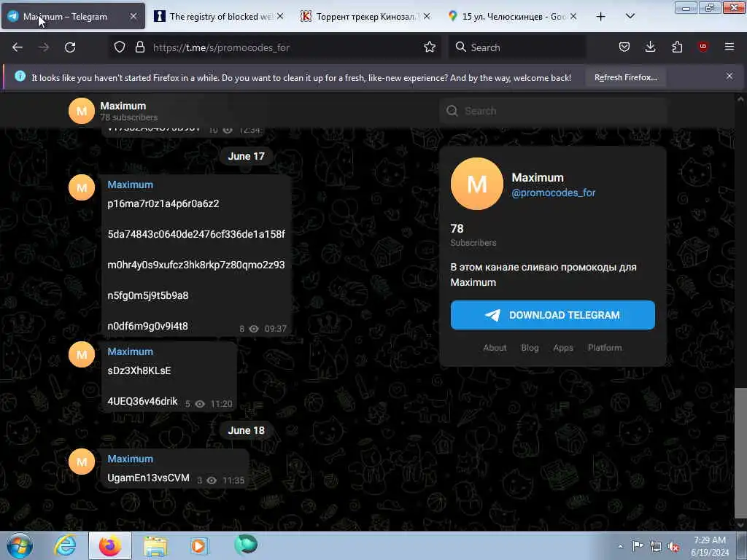The width and height of the screenshot is (747, 560).
Task: Show hidden tray icons arrow
Action: point(620,546)
